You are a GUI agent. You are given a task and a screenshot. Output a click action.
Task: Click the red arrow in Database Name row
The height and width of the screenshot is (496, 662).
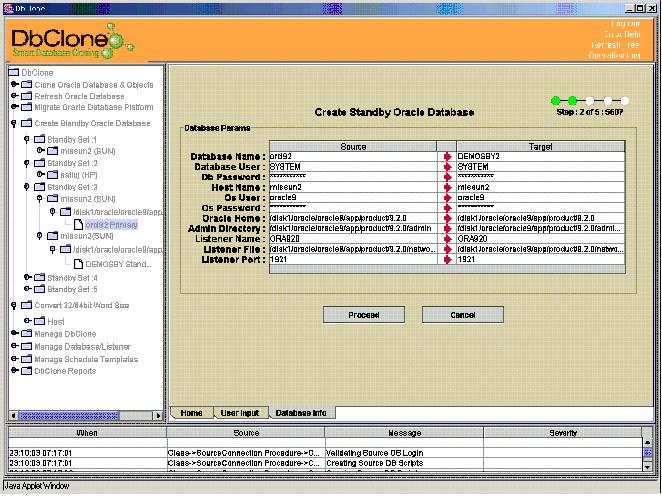coord(448,157)
